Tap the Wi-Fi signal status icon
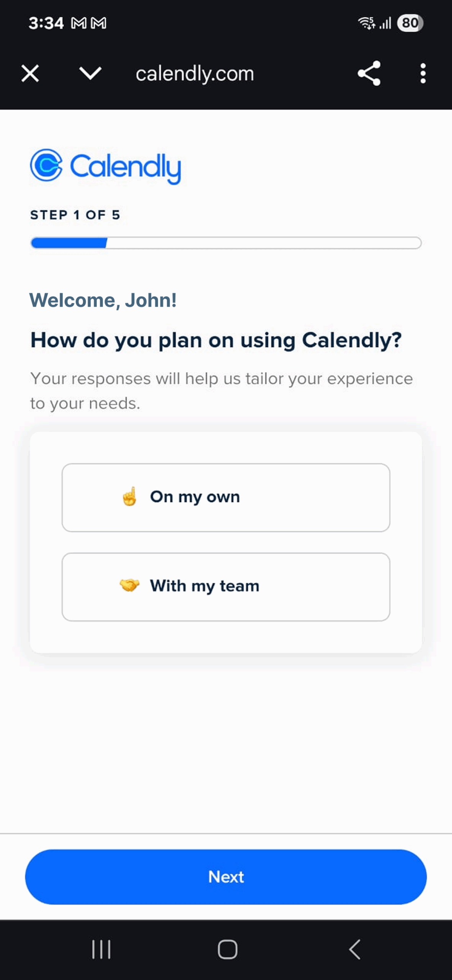Image resolution: width=452 pixels, height=980 pixels. click(366, 23)
